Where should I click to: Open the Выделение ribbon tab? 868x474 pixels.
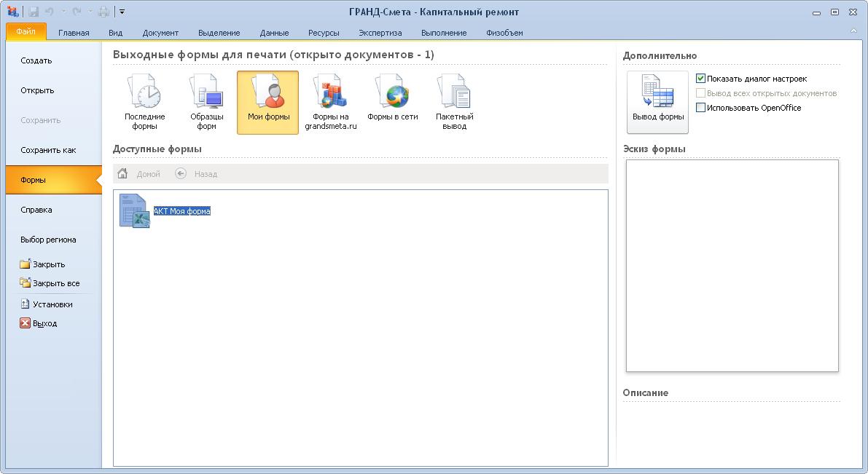point(219,33)
